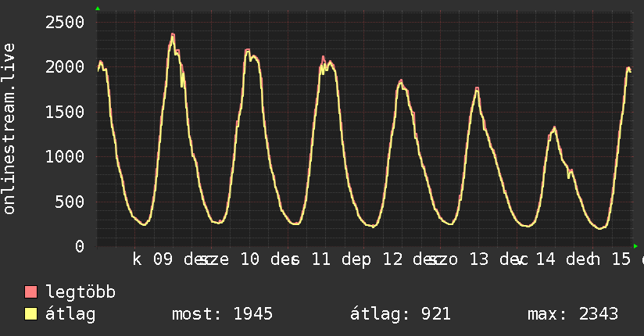Click the 15 date label on x-axis

(x=621, y=260)
